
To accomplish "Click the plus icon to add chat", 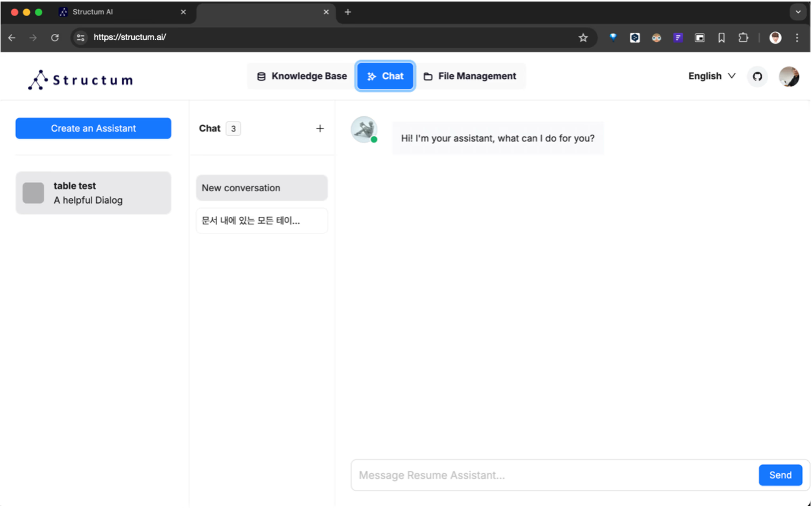I will (320, 129).
